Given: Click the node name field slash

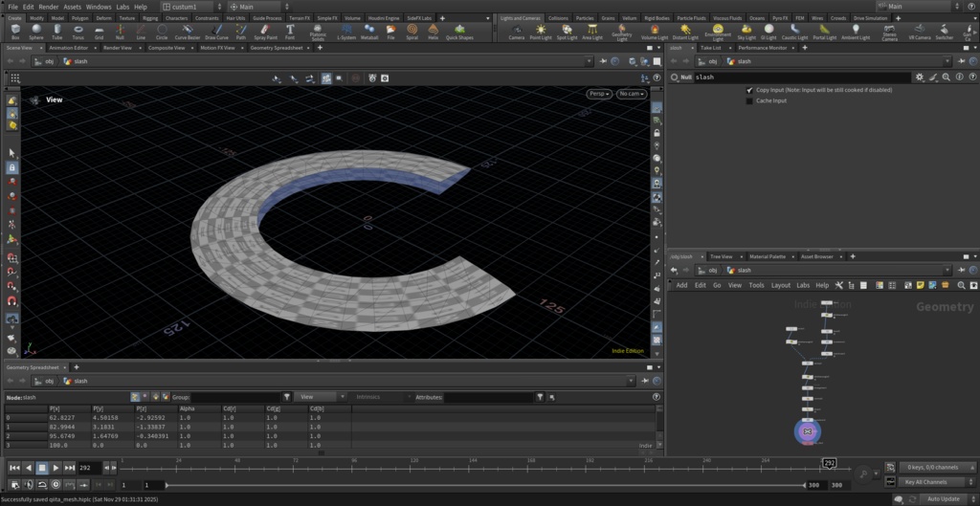Looking at the screenshot, I should tap(802, 77).
